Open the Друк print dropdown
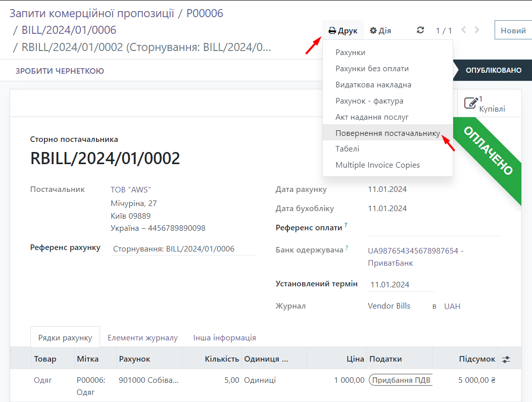 point(343,30)
